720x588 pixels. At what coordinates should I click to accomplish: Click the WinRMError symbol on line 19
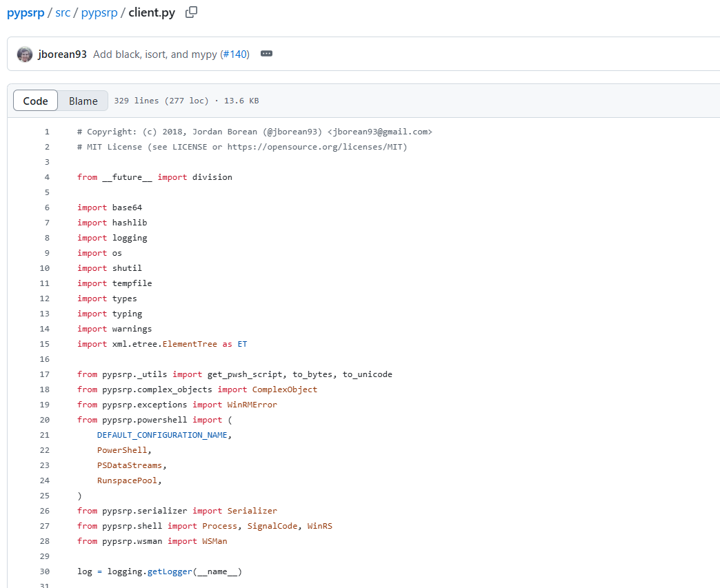coord(252,405)
